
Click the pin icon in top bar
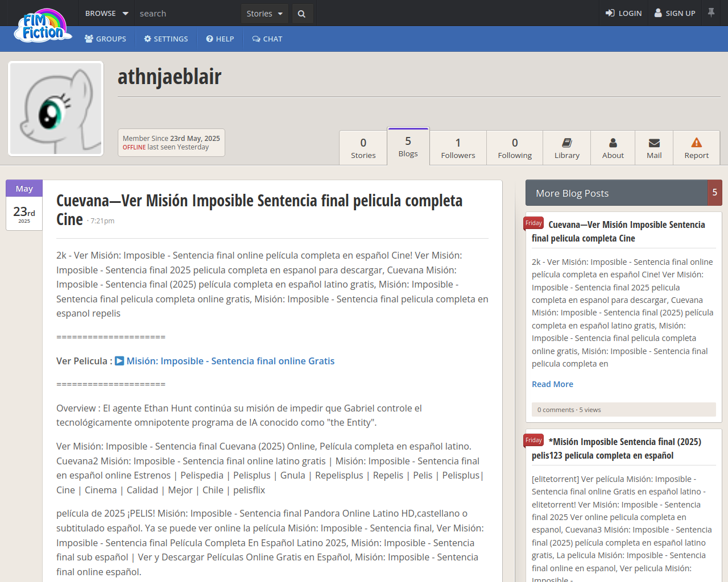(711, 13)
